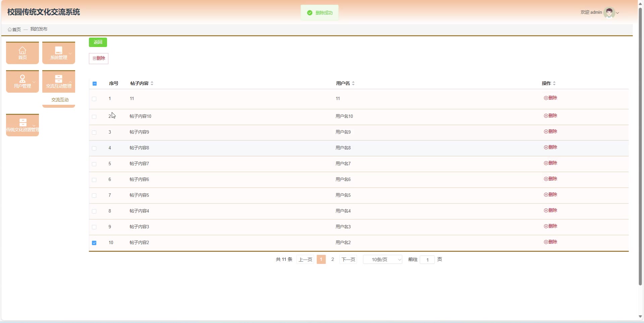Click the 用户名2 cell
The image size is (644, 323).
[x=343, y=243]
